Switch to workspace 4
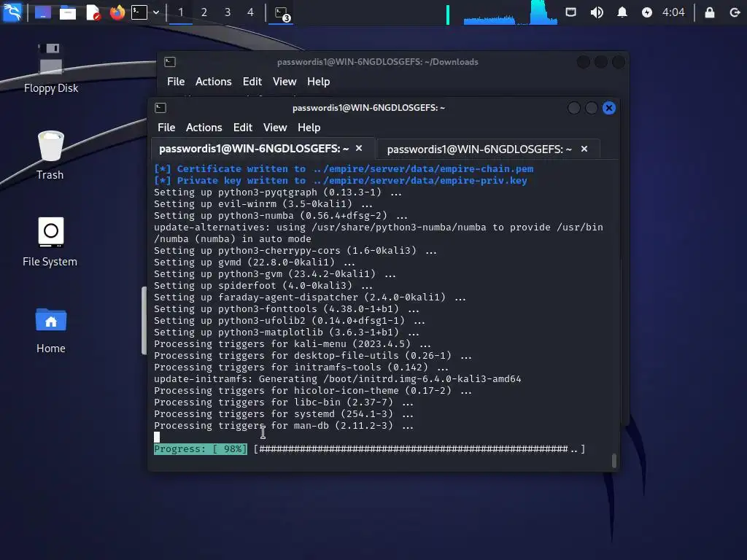This screenshot has width=747, height=560. point(251,12)
